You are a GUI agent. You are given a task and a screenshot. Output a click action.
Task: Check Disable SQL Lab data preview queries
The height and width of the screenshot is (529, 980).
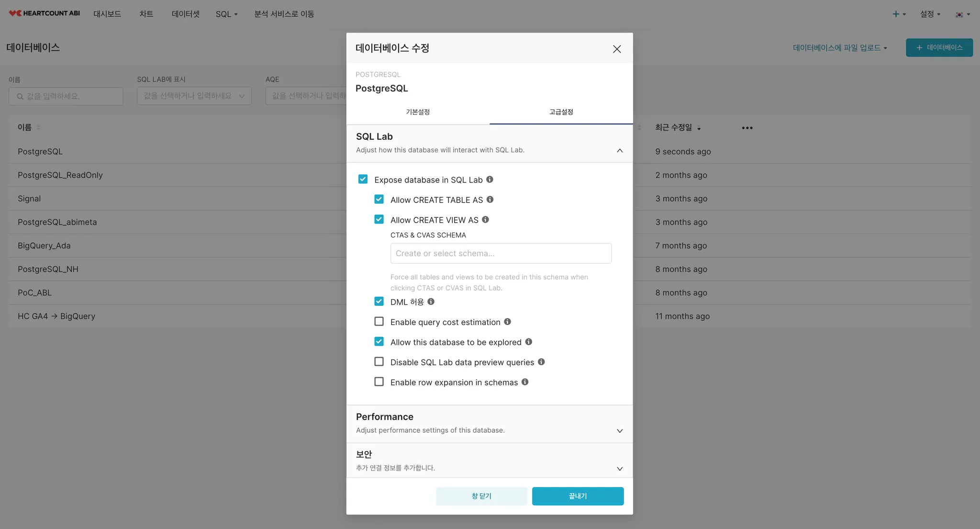(379, 362)
